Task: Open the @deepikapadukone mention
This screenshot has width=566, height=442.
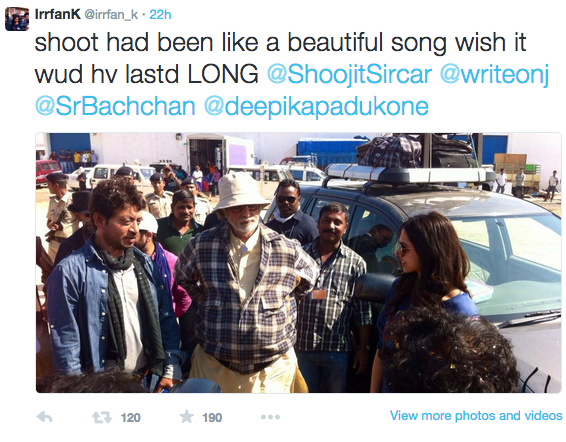Action: pos(316,107)
